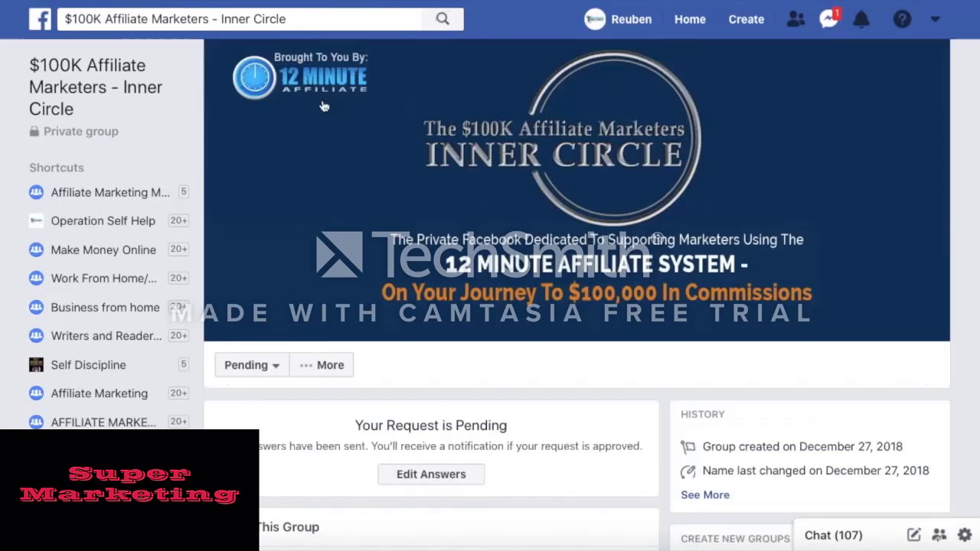Click group icon beside Make Money Online
Screen dimensions: 980x551
pyautogui.click(x=36, y=249)
